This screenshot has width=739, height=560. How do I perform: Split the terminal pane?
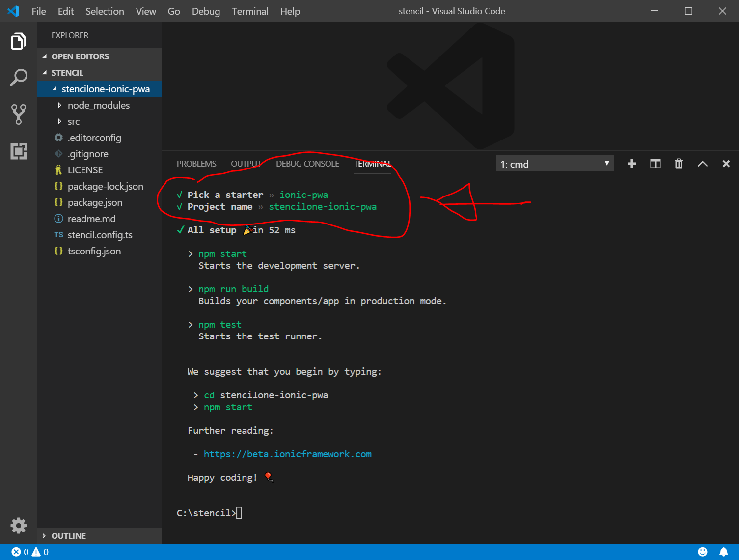click(656, 164)
